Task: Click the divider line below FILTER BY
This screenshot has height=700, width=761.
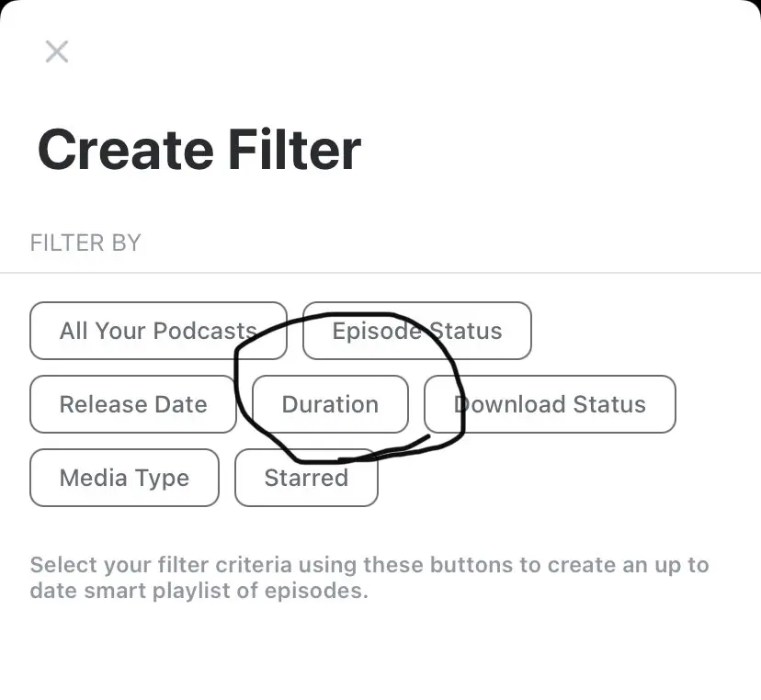Action: (x=380, y=273)
